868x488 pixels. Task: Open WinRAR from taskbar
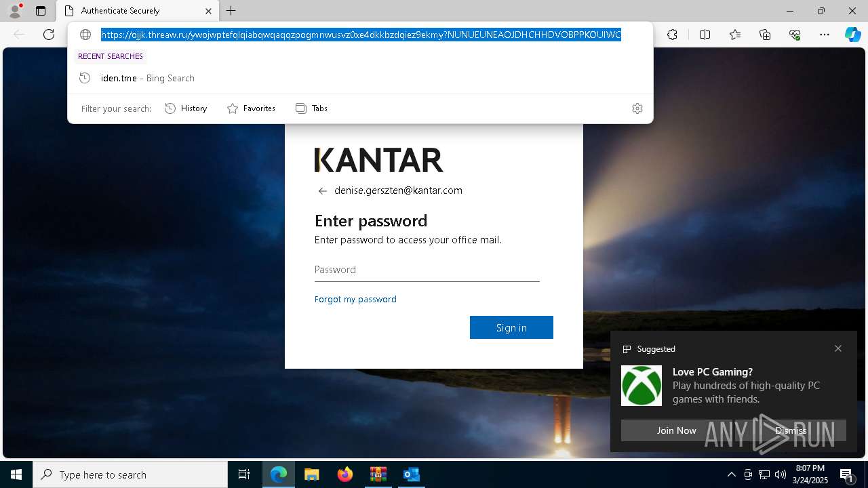click(x=378, y=474)
